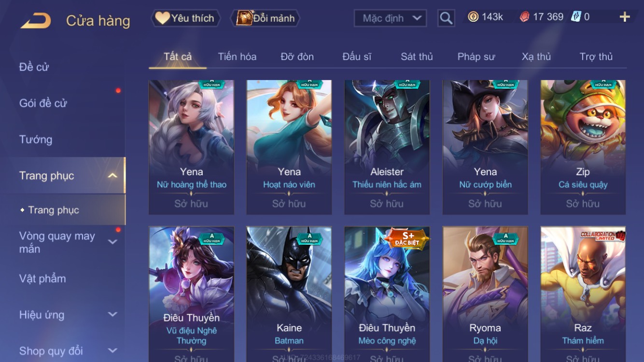644x362 pixels.
Task: Tap the plus icon to add currency
Action: [x=625, y=17]
